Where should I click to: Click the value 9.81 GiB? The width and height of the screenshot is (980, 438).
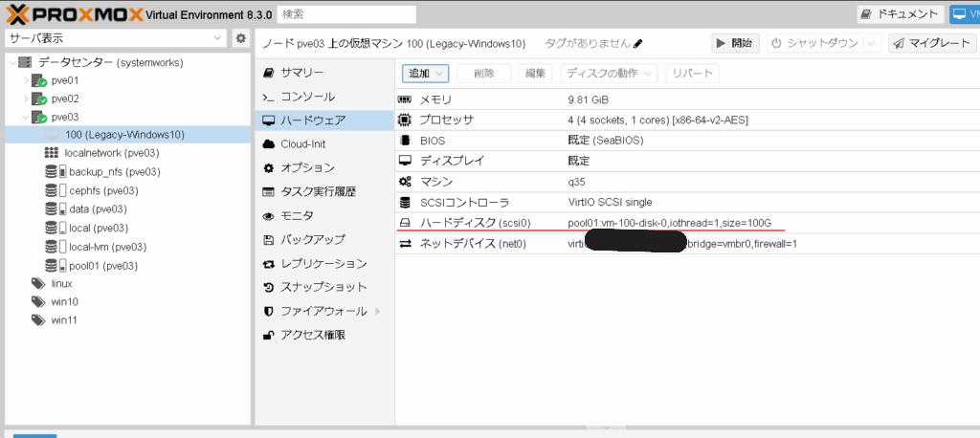coord(589,100)
